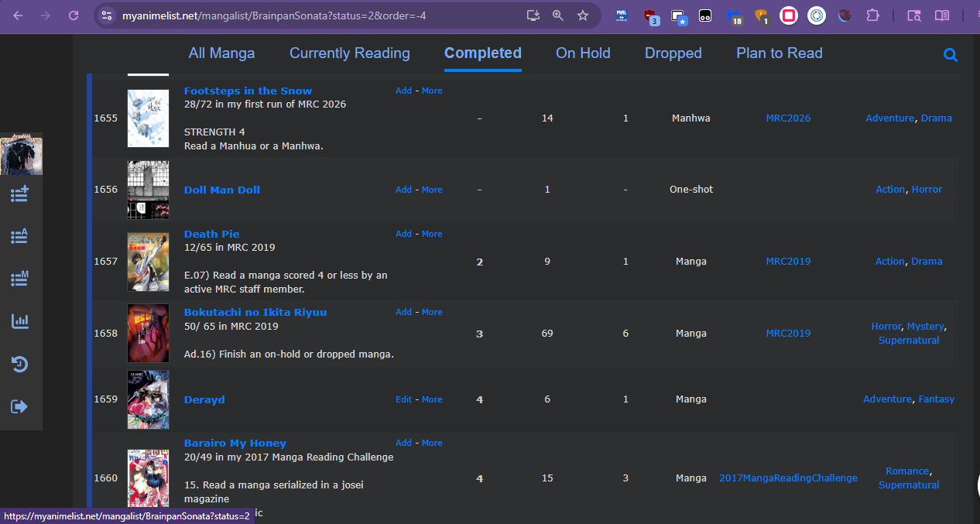Screen dimensions: 980x524
Task: Switch to the Dropped tab
Action: click(x=673, y=53)
